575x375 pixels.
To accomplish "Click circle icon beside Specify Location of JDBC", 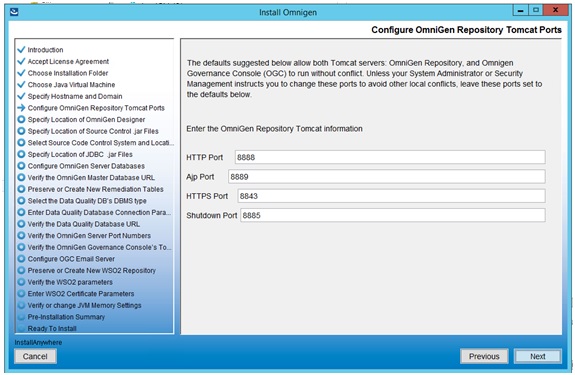I will (21, 154).
